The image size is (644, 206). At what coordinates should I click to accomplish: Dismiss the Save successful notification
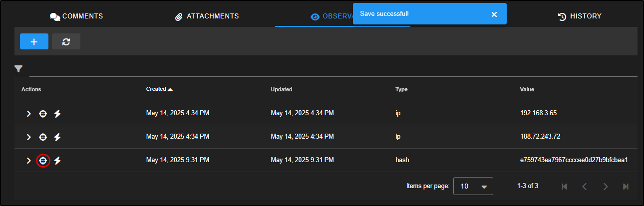tap(494, 14)
